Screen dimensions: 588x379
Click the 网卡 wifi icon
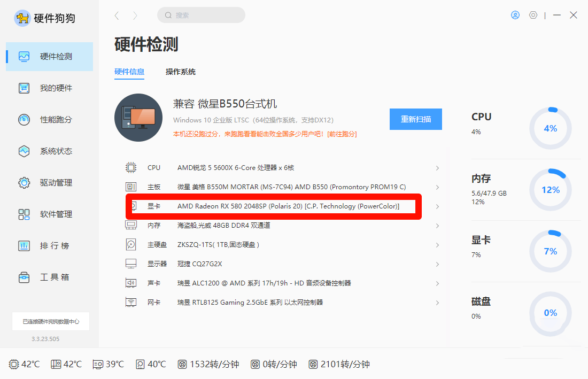[131, 302]
